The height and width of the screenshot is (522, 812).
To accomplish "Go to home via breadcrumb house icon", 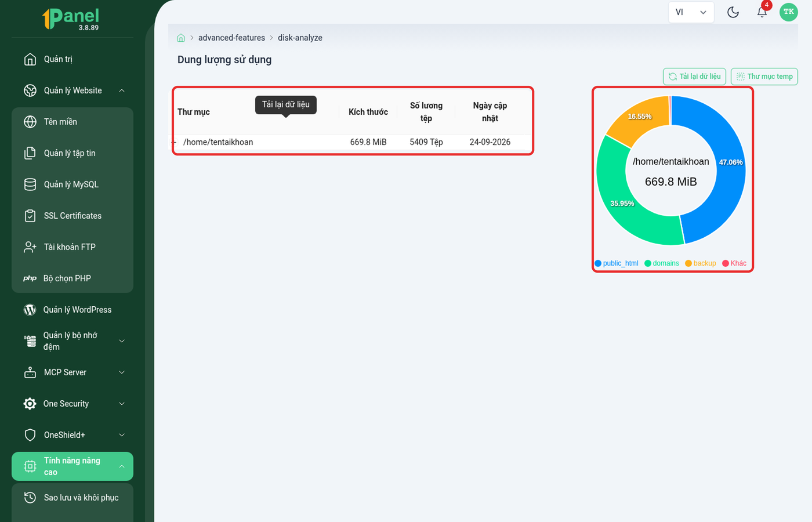I will 181,38.
